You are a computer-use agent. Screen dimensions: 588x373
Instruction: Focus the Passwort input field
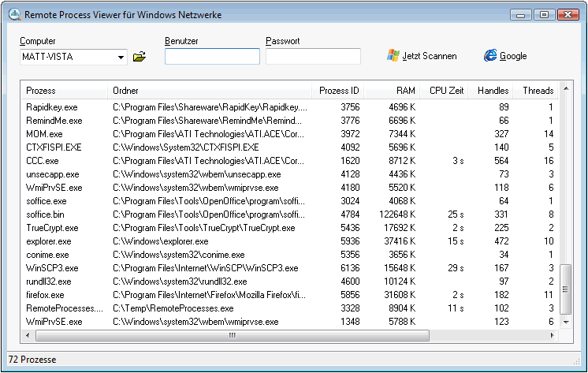coord(313,56)
